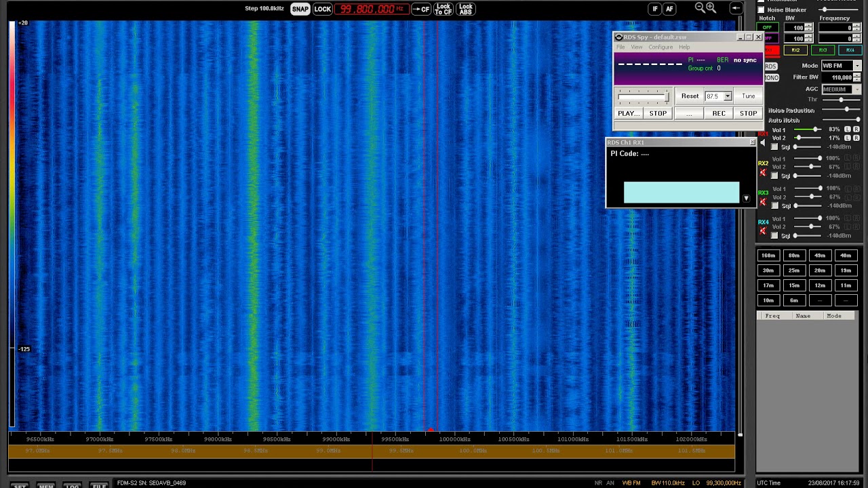This screenshot has width=868, height=488.
Task: Toggle the frequency LOCK button
Action: tap(323, 9)
